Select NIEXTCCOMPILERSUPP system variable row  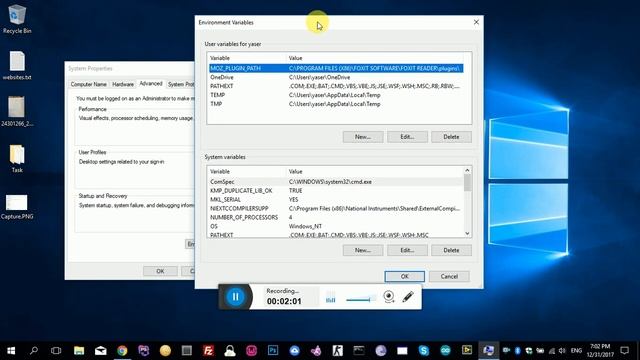coord(336,209)
